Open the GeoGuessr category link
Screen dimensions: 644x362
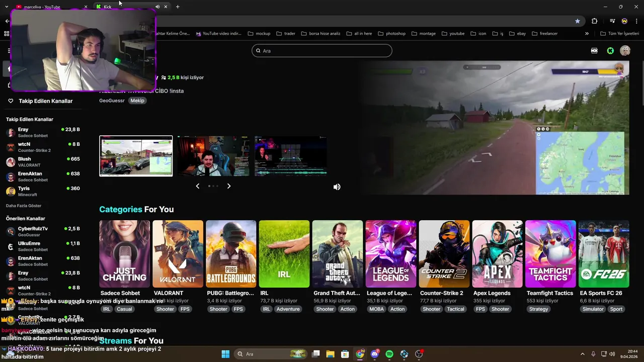112,101
